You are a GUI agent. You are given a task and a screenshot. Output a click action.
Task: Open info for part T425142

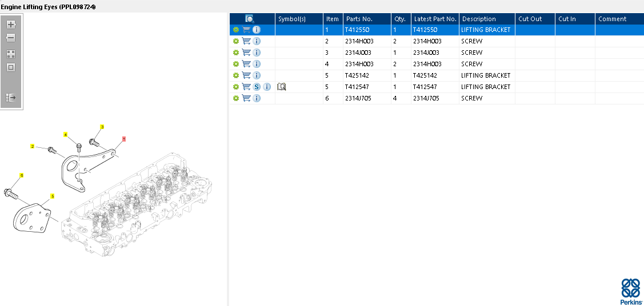(257, 75)
